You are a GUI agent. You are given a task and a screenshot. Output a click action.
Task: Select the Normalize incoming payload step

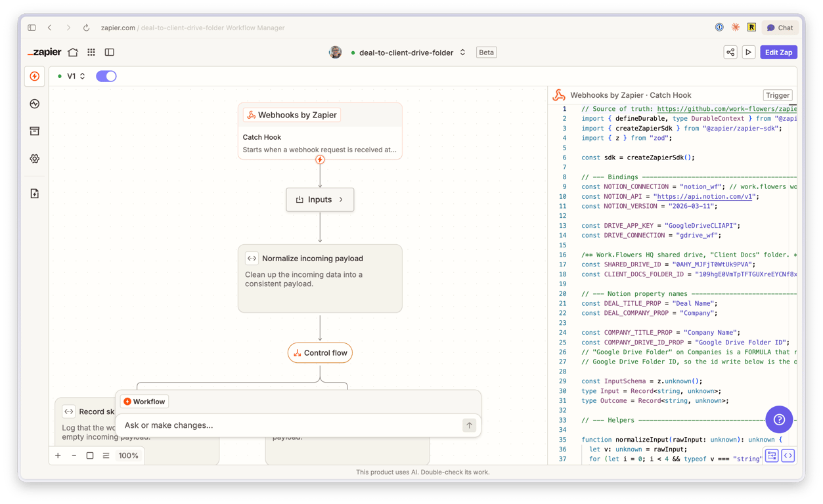click(x=320, y=278)
